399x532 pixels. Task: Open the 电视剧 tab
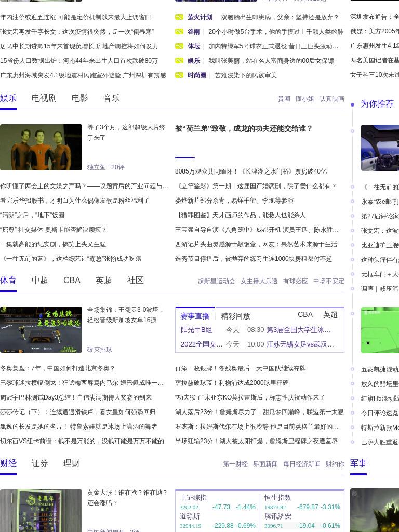pos(44,98)
